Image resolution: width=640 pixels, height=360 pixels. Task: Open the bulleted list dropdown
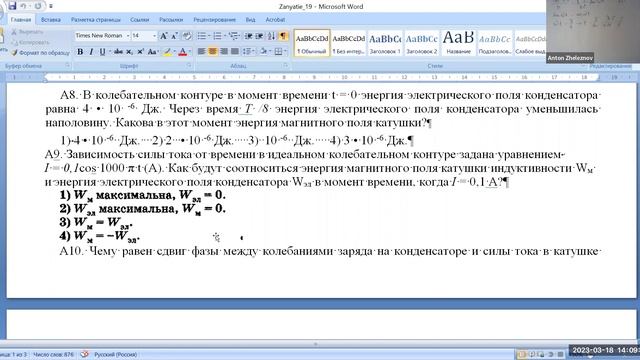click(209, 36)
